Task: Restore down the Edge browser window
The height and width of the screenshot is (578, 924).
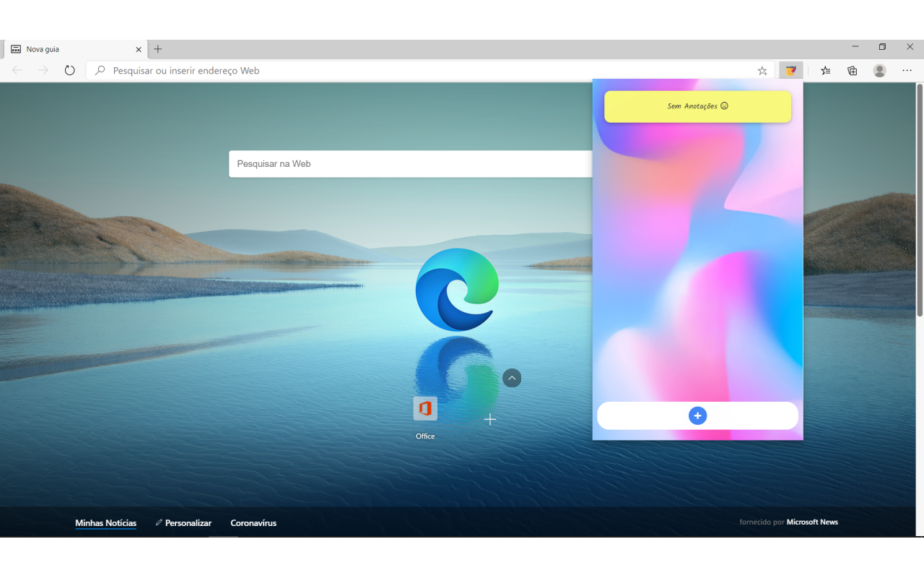Action: pyautogui.click(x=882, y=46)
